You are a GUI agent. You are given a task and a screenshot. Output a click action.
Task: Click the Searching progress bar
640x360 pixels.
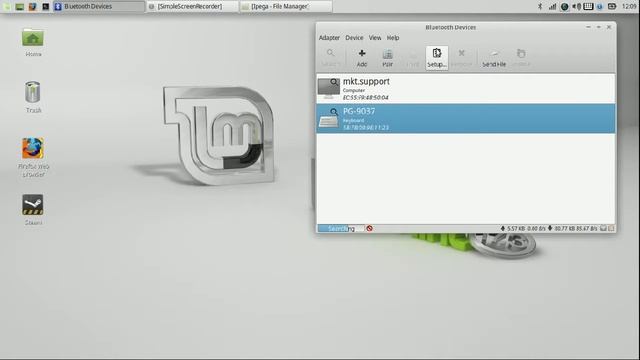(x=340, y=229)
